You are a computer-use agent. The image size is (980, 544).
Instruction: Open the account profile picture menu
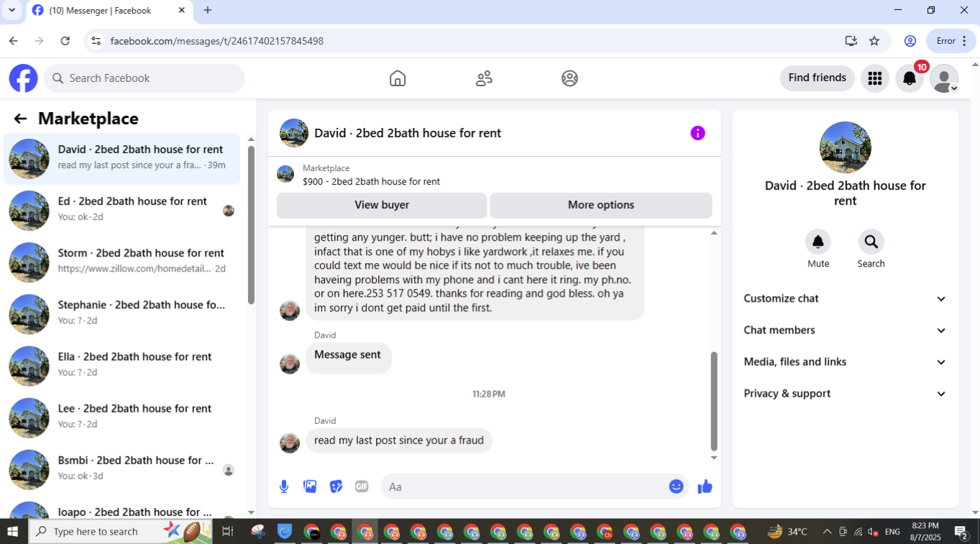click(944, 78)
